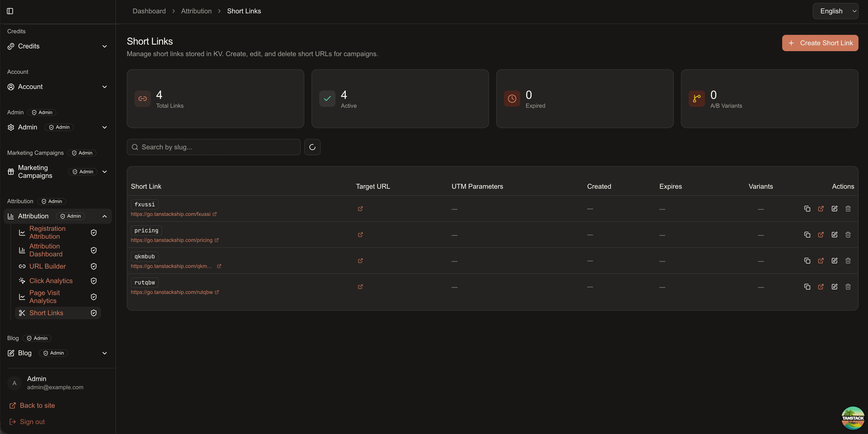Click the Admin user profile avatar
The width and height of the screenshot is (868, 434).
(14, 383)
